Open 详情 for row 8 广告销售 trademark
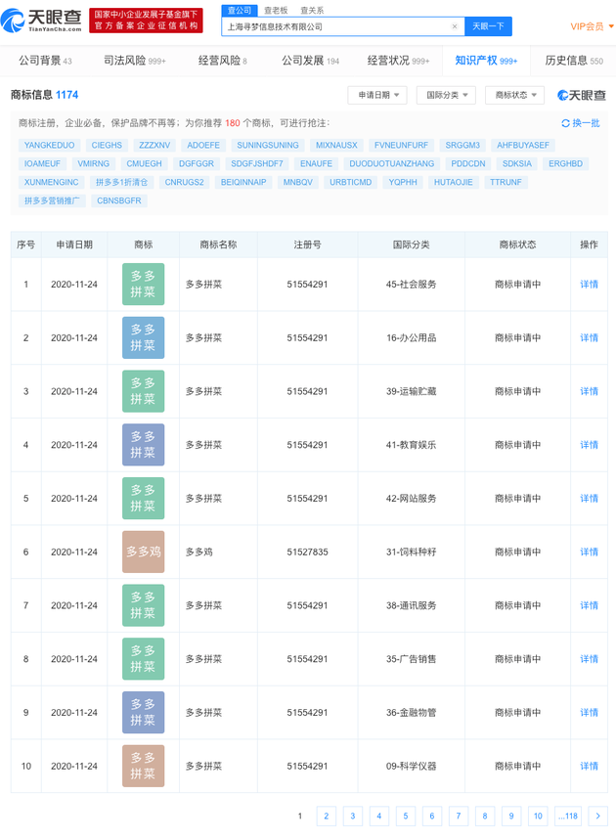616x840 pixels. [x=589, y=659]
